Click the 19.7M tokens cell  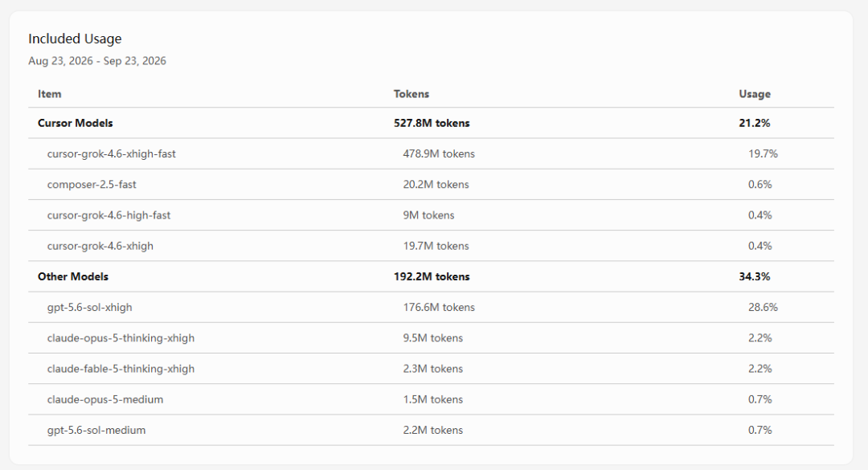[x=436, y=246]
